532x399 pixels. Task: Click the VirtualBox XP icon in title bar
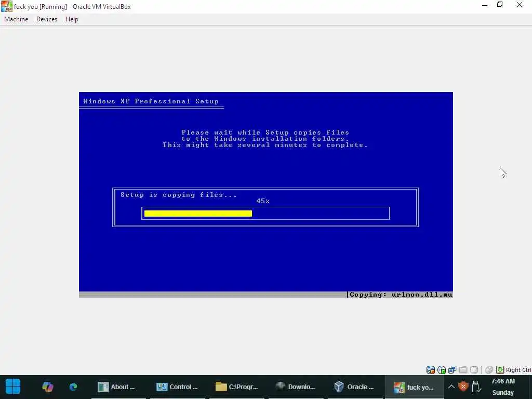point(6,6)
